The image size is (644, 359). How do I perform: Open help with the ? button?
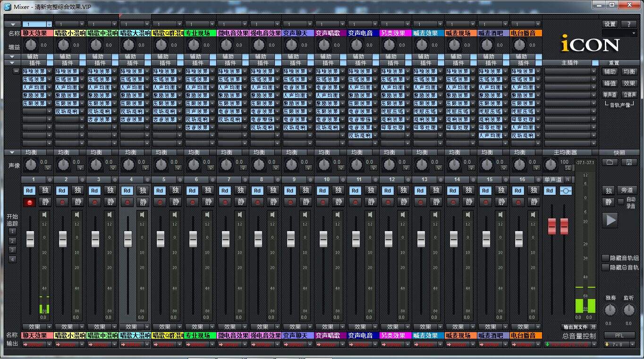pos(629,24)
